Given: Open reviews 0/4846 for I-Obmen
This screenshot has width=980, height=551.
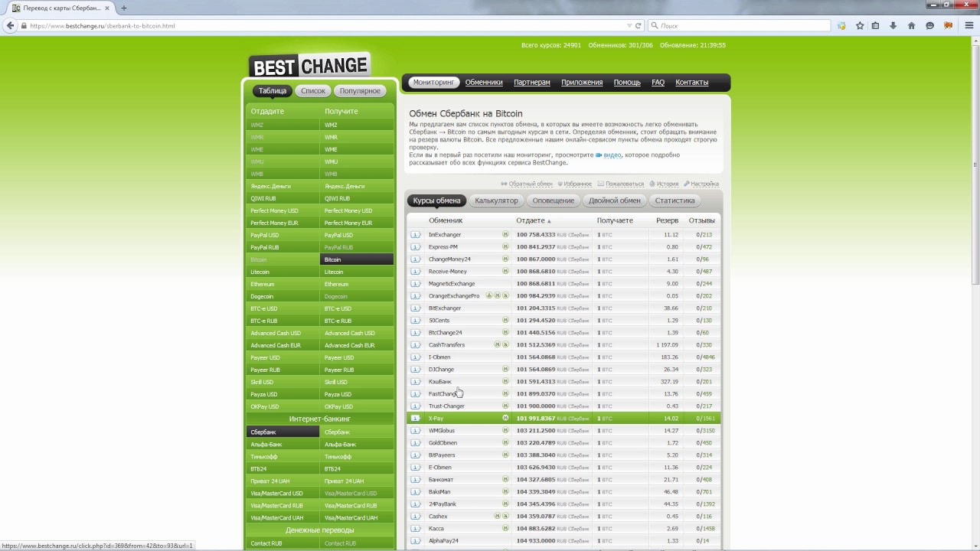Looking at the screenshot, I should pos(704,357).
